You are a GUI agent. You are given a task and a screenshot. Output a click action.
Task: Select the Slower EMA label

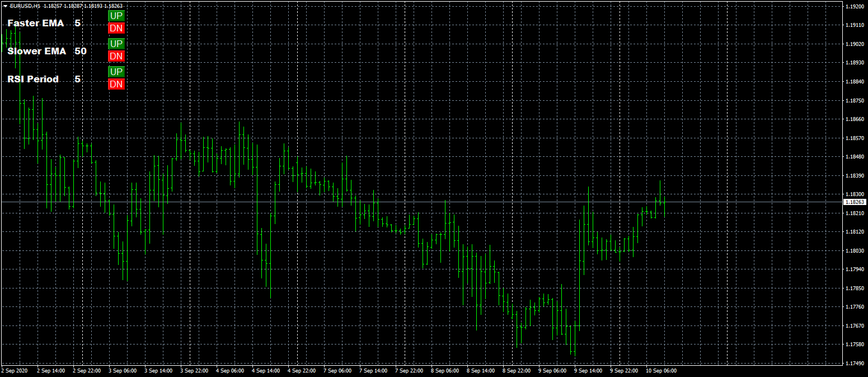tap(37, 51)
